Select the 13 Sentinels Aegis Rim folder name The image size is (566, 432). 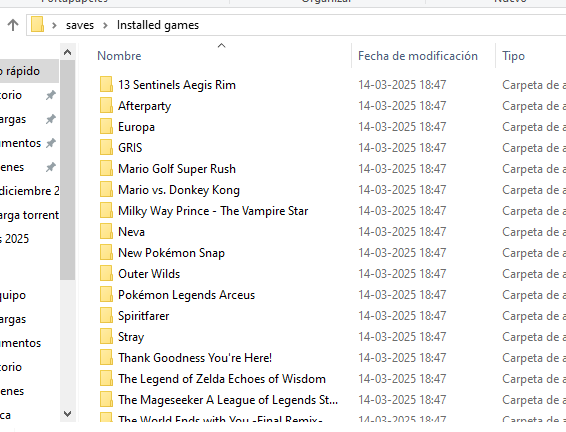(x=177, y=85)
